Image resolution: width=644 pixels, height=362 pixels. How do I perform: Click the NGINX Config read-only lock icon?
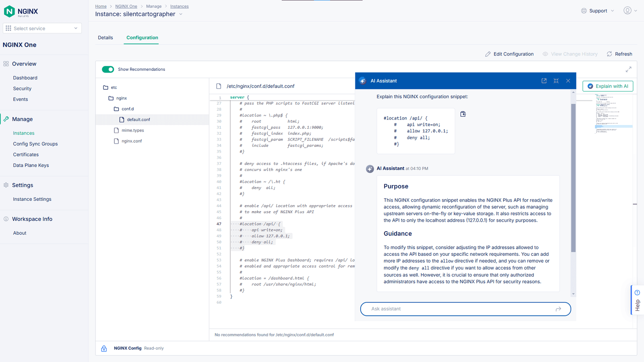click(104, 348)
